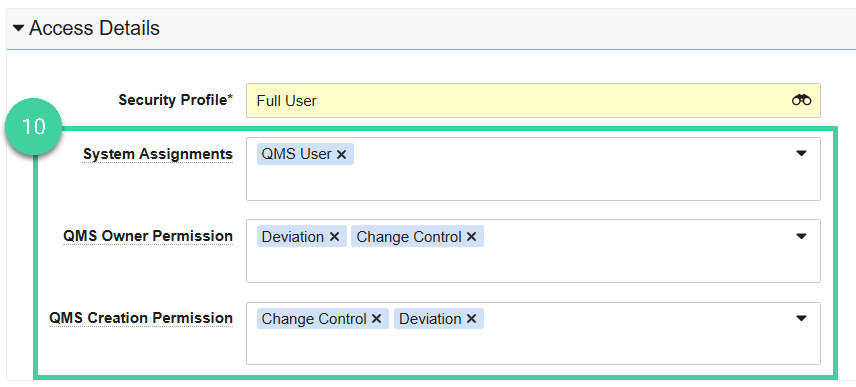Image resolution: width=856 pixels, height=387 pixels.
Task: Click the QMS Owner Permission label
Action: pos(148,236)
